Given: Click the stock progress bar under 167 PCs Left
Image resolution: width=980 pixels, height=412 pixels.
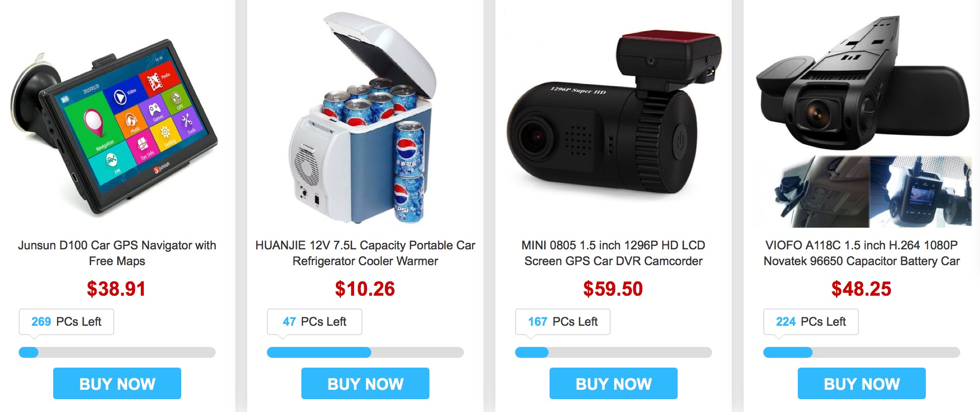Looking at the screenshot, I should pos(614,352).
